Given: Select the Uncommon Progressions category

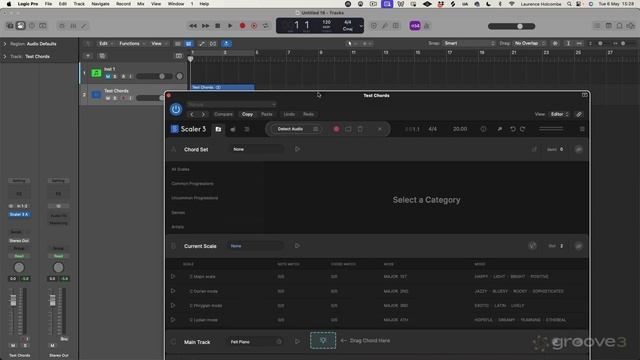Looking at the screenshot, I should [195, 198].
